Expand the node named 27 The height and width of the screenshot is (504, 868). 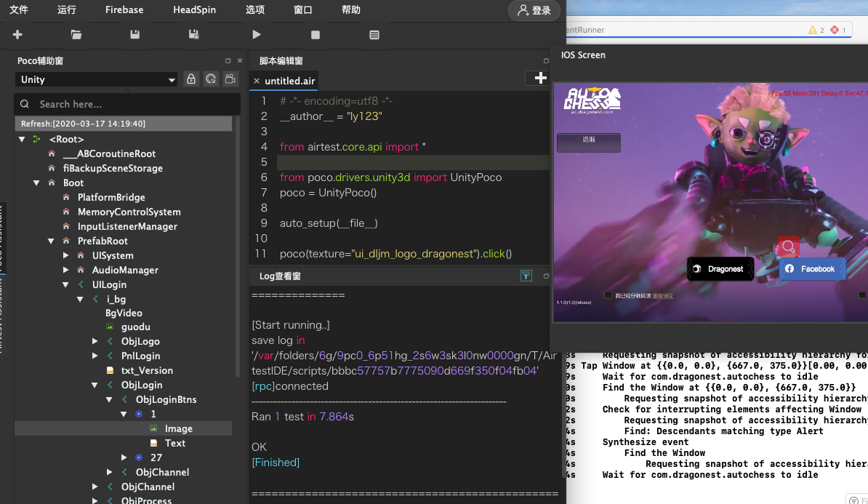click(x=124, y=457)
